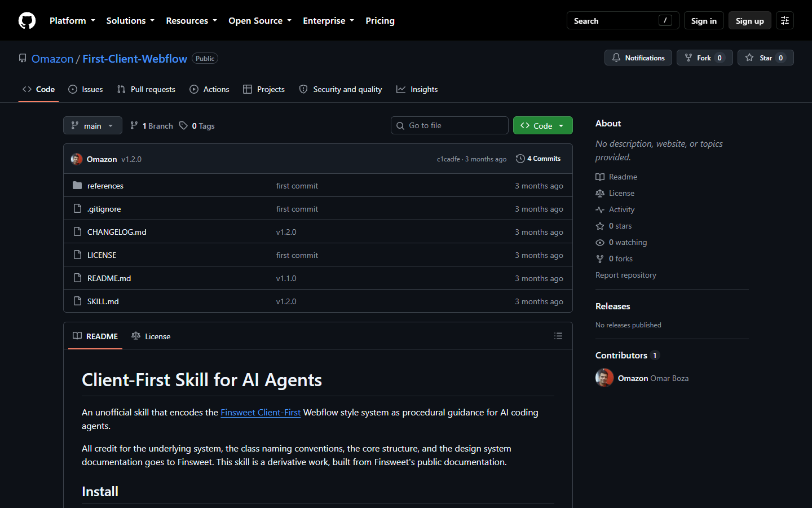Open the references folder
This screenshot has height=508, width=812.
(105, 186)
